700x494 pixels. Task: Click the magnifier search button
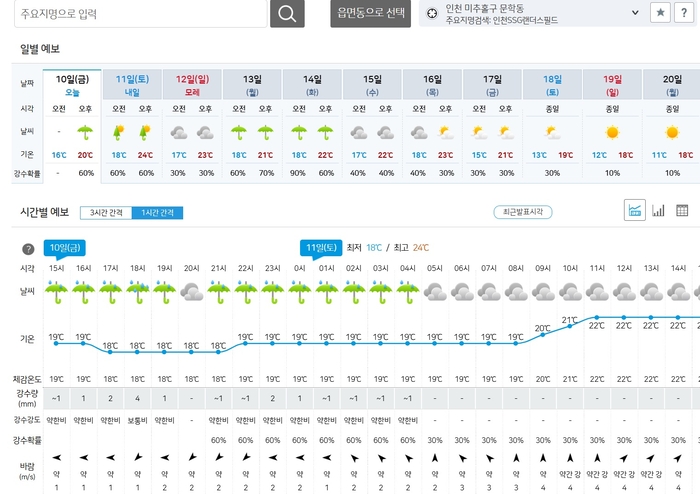point(287,13)
